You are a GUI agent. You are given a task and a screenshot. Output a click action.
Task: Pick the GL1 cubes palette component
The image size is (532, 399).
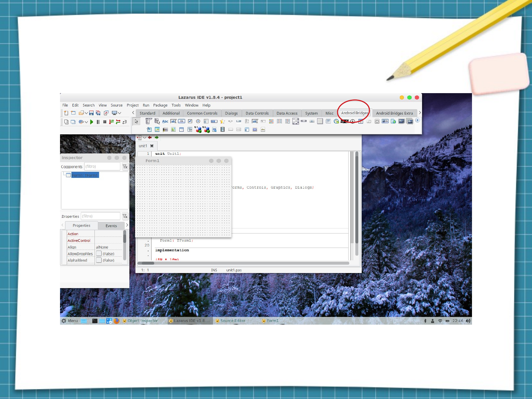198,129
